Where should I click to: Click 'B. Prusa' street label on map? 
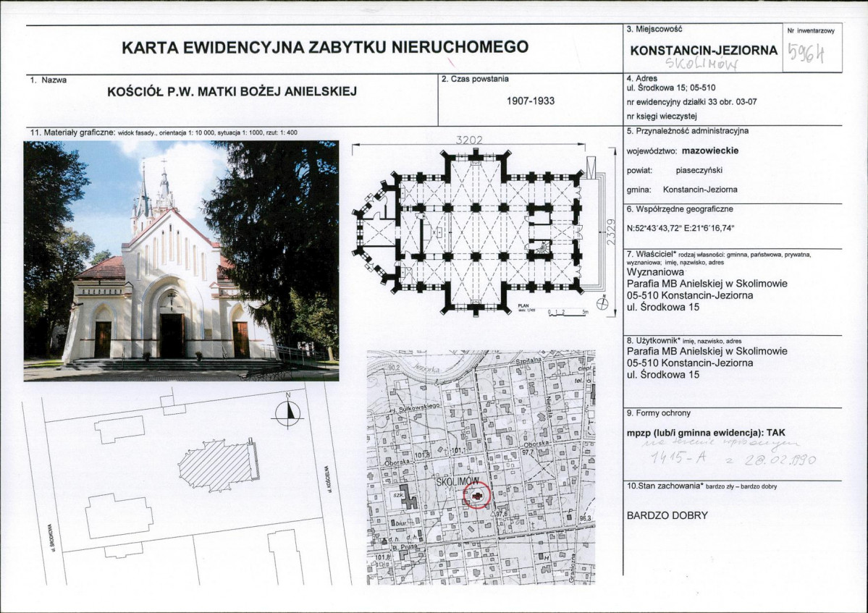tap(403, 546)
